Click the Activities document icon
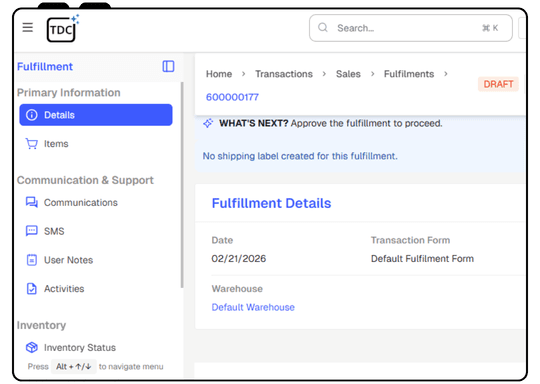Image resolution: width=540 pixels, height=384 pixels. click(x=32, y=289)
